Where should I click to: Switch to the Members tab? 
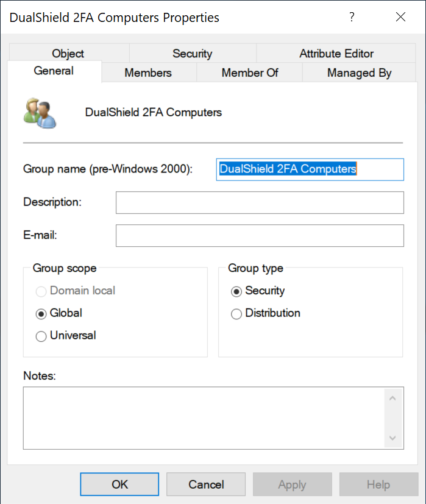click(148, 73)
